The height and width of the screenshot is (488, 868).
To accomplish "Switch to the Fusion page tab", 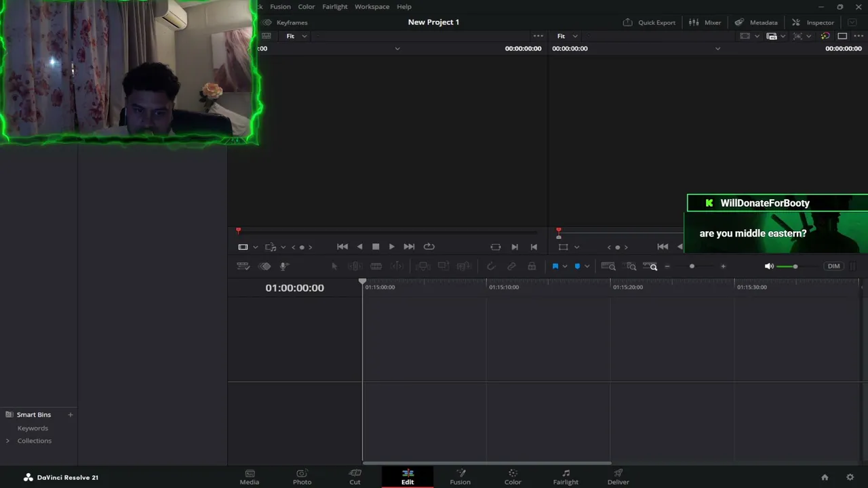I will click(x=460, y=477).
